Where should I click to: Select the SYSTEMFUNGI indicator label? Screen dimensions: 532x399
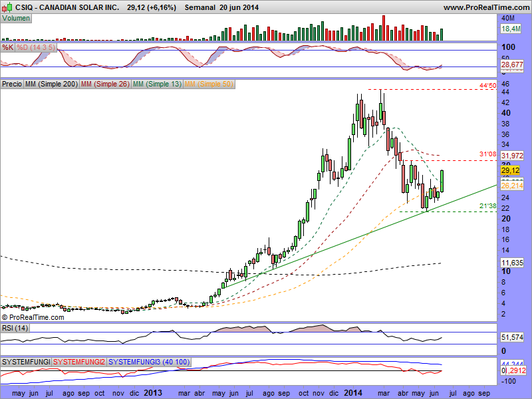click(x=25, y=362)
